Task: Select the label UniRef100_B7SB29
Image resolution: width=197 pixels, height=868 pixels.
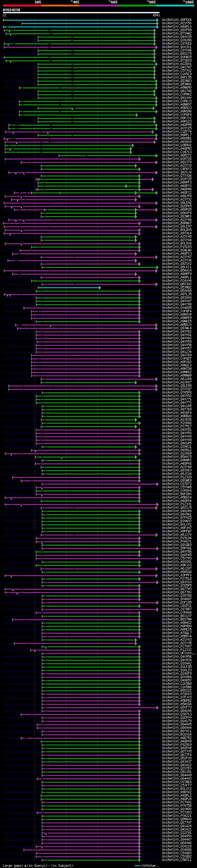Action: (177, 61)
